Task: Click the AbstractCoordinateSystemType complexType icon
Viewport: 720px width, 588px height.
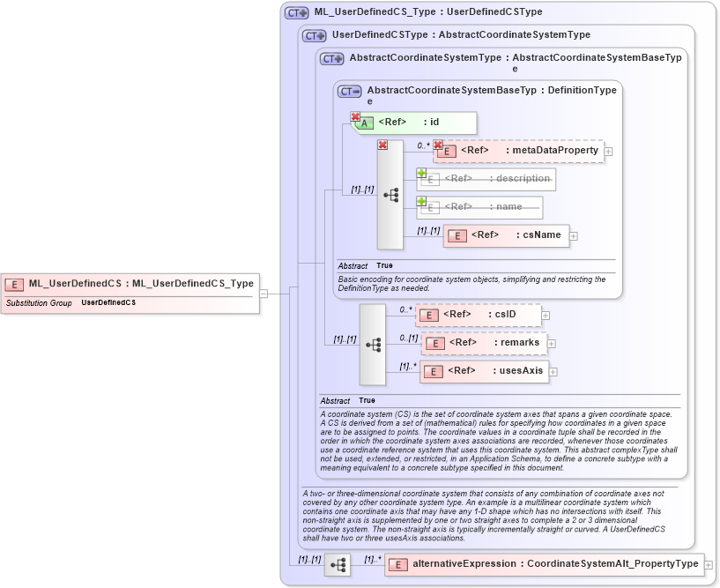Action: [330, 58]
